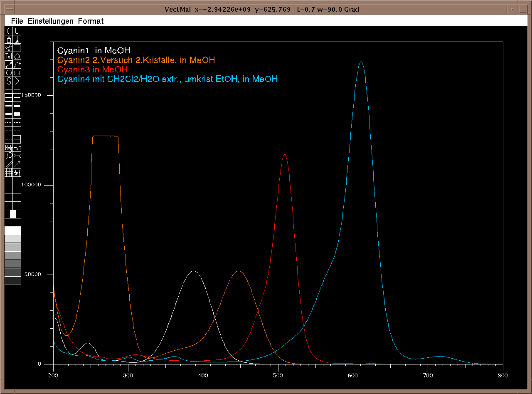Choose the rectangle shape tool
Viewport: 532px width, 394px height.
pos(17,73)
